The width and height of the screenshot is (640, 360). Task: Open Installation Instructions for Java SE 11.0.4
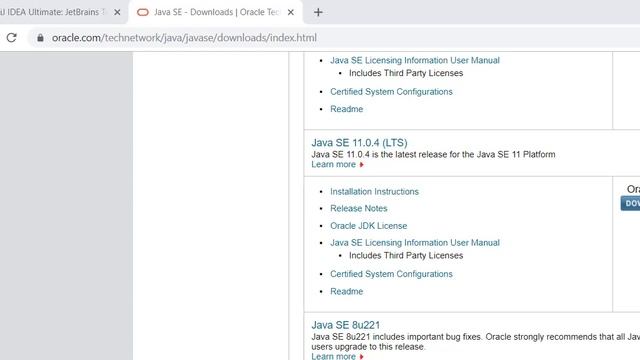coord(374,191)
